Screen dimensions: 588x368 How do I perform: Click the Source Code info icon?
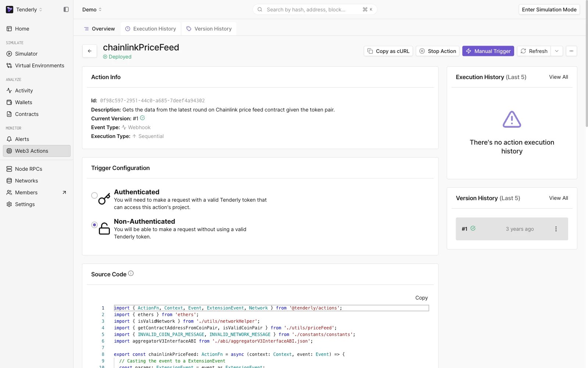click(x=131, y=273)
